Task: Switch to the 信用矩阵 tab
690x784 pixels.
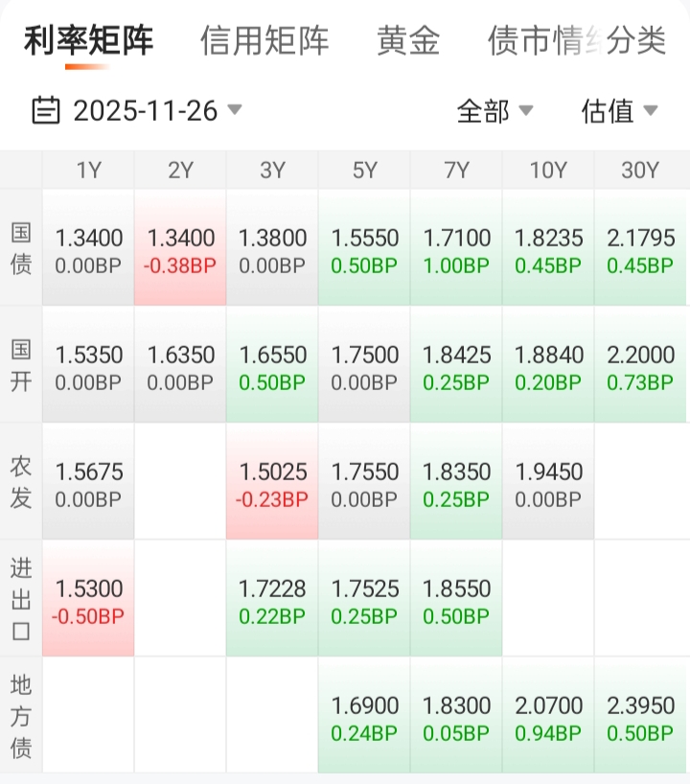Action: [264, 41]
